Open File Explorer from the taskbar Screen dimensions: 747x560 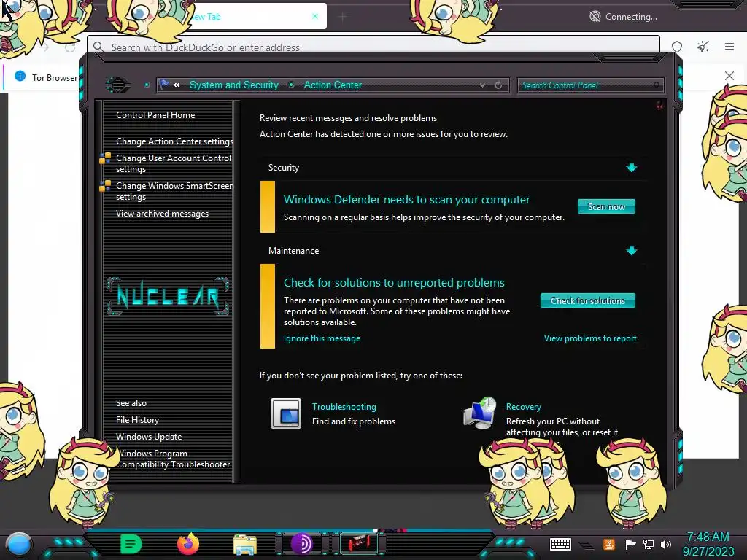[x=245, y=544]
